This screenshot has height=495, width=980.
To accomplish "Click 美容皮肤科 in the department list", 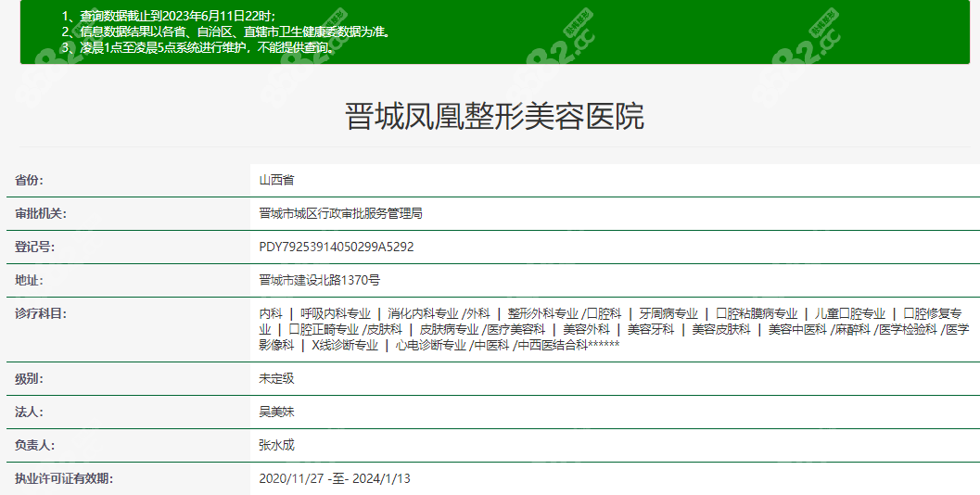I will (x=721, y=329).
